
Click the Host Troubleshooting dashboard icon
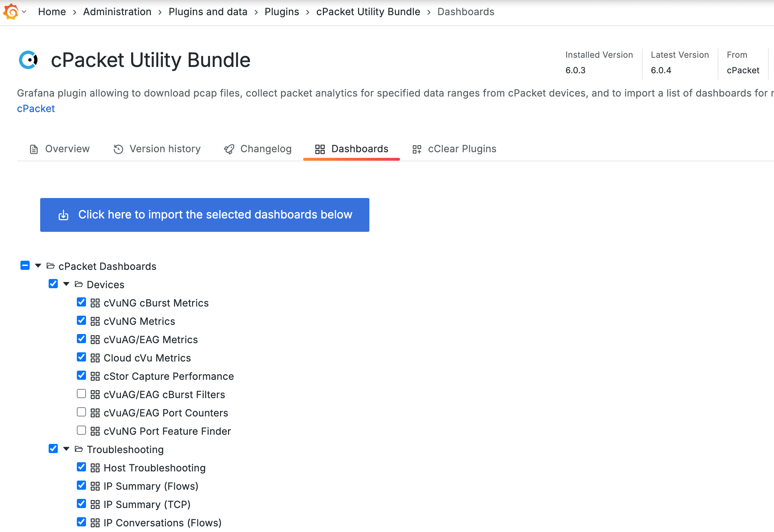click(95, 468)
